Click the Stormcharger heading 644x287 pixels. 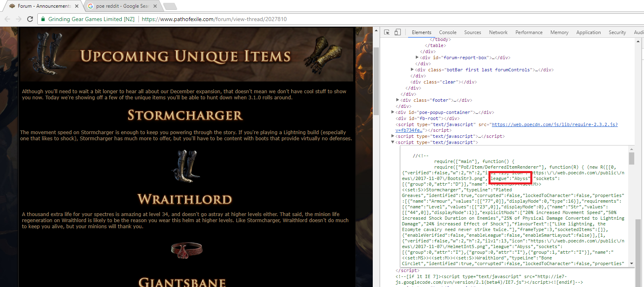[185, 115]
